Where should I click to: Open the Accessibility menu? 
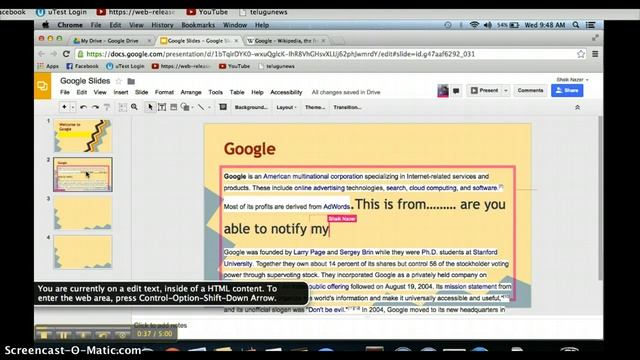286,92
